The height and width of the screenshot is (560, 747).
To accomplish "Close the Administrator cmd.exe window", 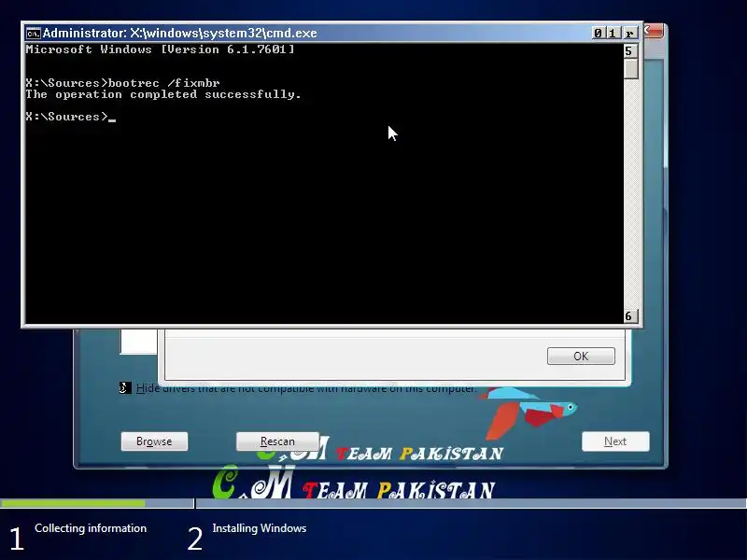I will click(629, 33).
